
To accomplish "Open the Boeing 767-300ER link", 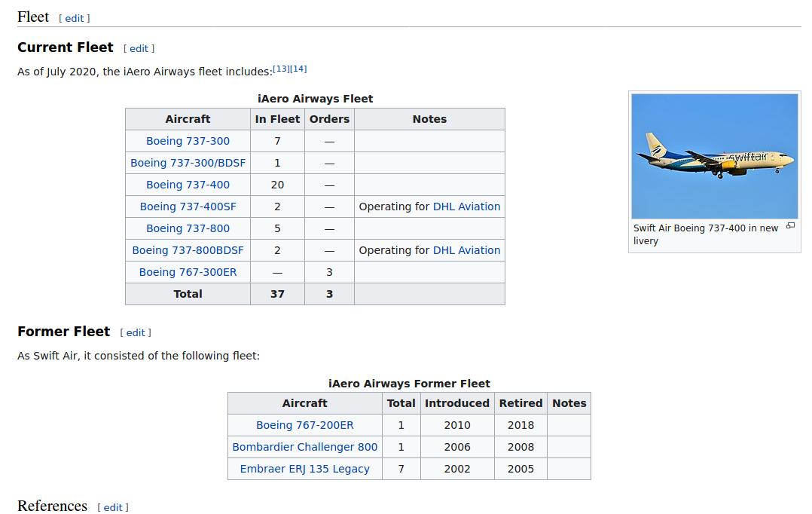I will pos(188,272).
